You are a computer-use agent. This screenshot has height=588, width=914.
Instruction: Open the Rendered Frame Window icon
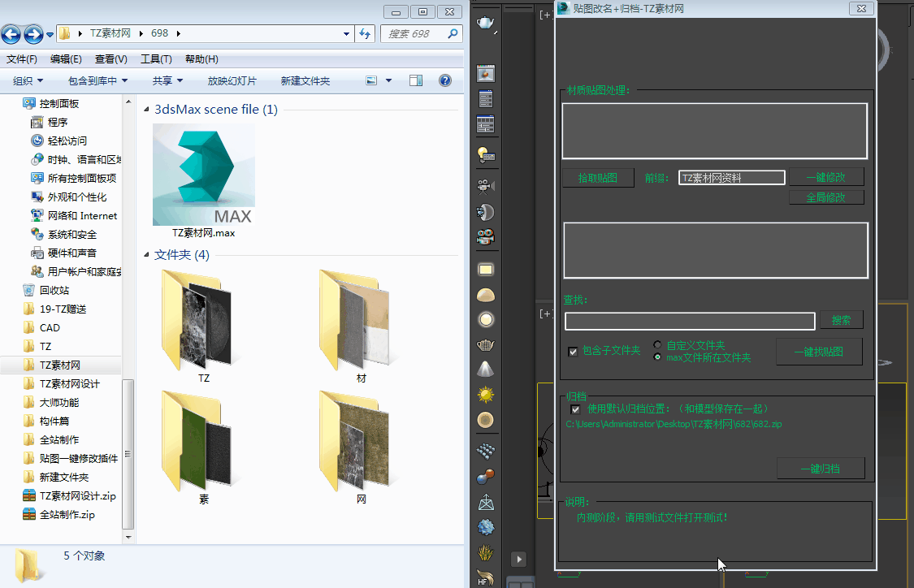click(486, 73)
